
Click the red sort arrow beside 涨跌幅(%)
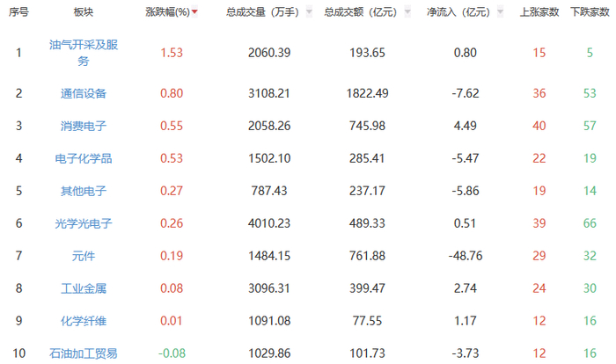[x=194, y=13]
